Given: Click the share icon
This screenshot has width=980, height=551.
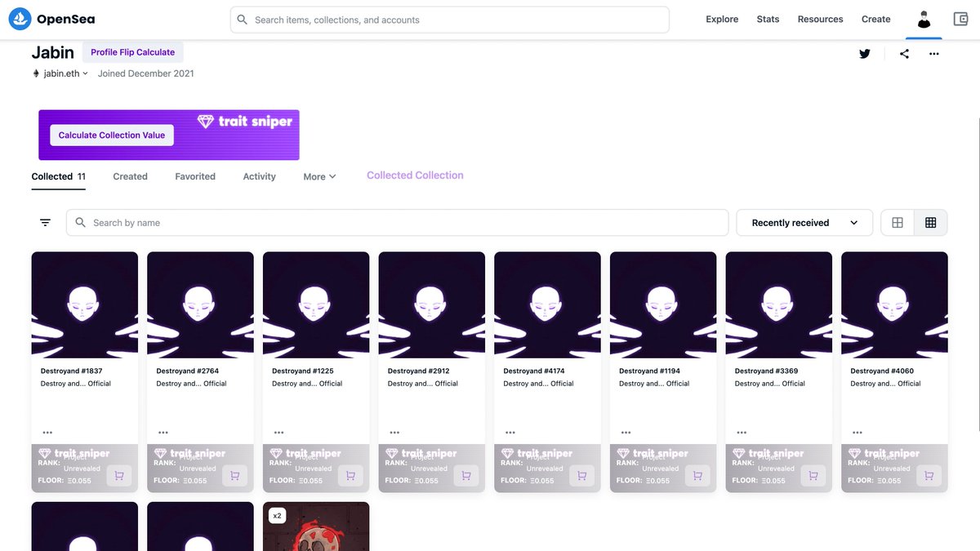Looking at the screenshot, I should [904, 54].
